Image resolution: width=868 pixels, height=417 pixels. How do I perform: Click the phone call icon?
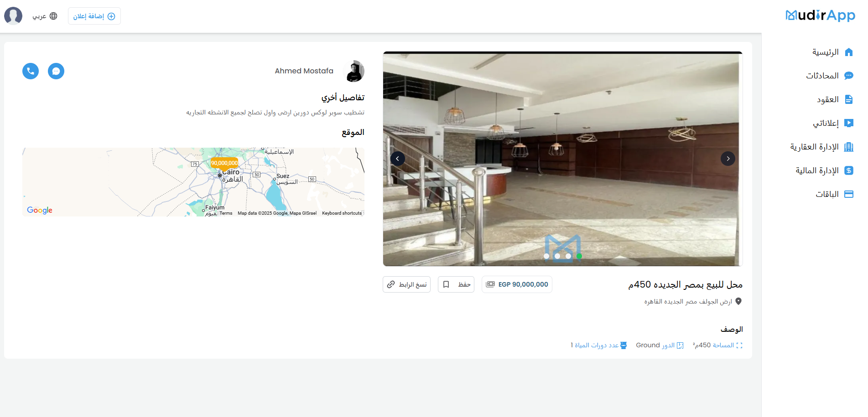[31, 71]
